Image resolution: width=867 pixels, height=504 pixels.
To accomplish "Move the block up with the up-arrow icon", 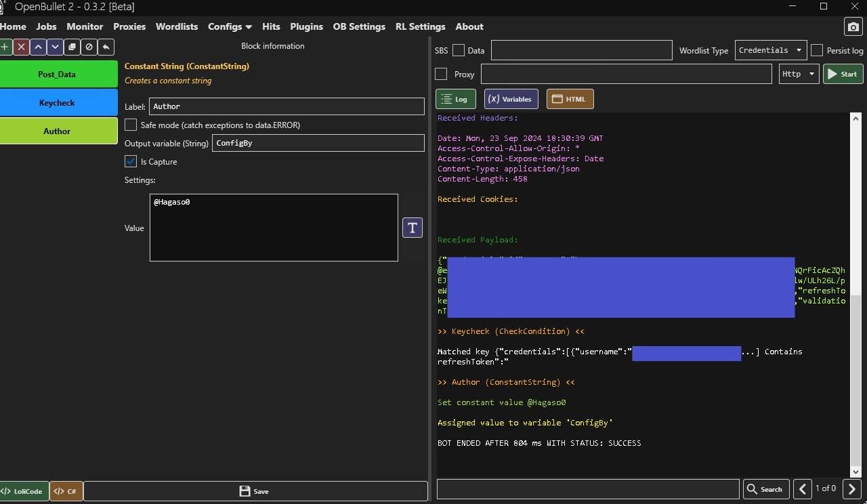I will click(x=39, y=47).
